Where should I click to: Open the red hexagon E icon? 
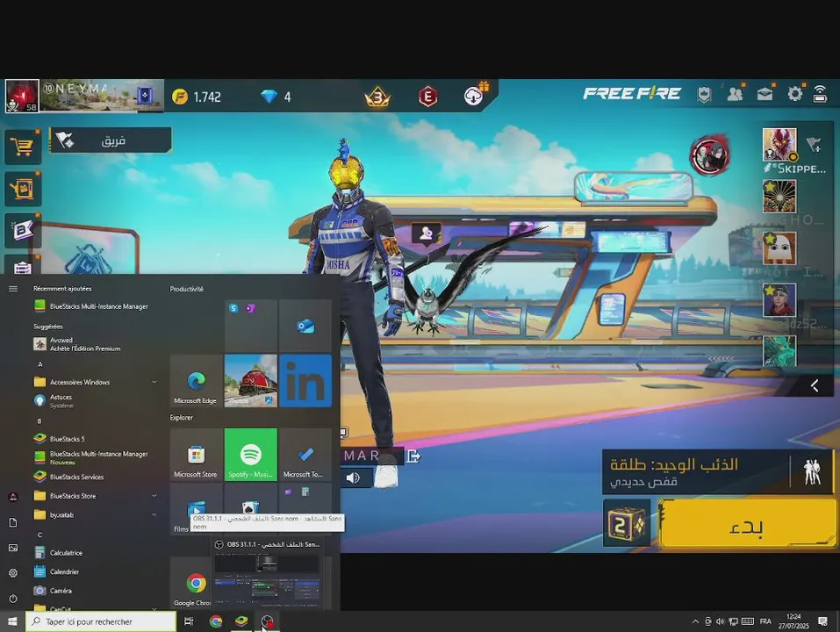[x=427, y=97]
